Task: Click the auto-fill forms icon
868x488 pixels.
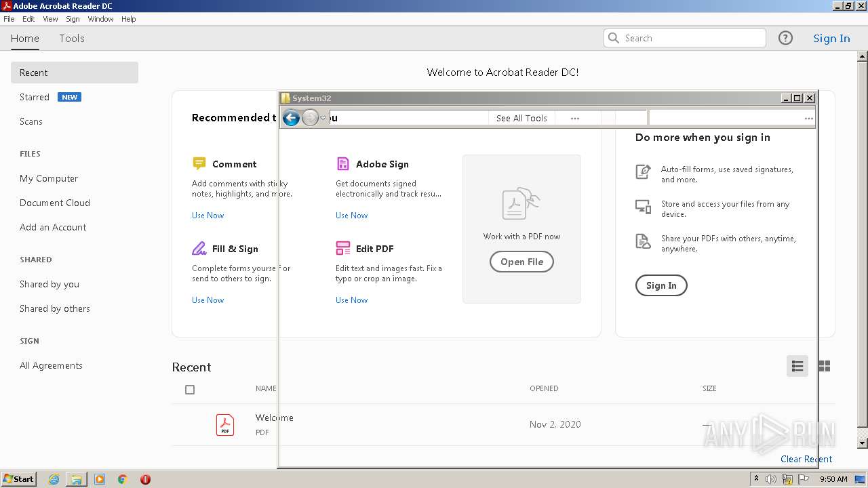Action: click(x=643, y=171)
